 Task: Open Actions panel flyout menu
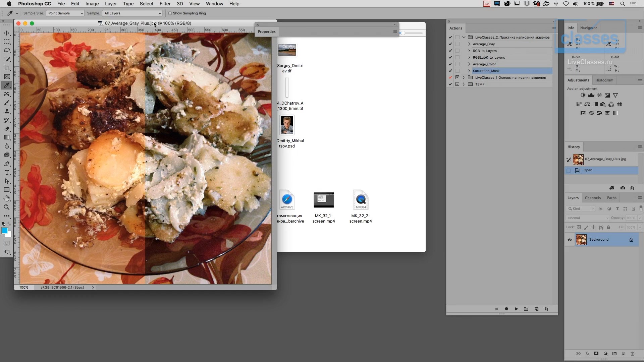point(554,28)
